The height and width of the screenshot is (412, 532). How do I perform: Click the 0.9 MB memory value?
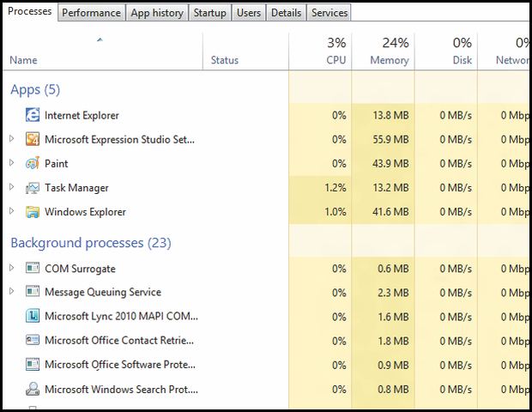pyautogui.click(x=393, y=365)
